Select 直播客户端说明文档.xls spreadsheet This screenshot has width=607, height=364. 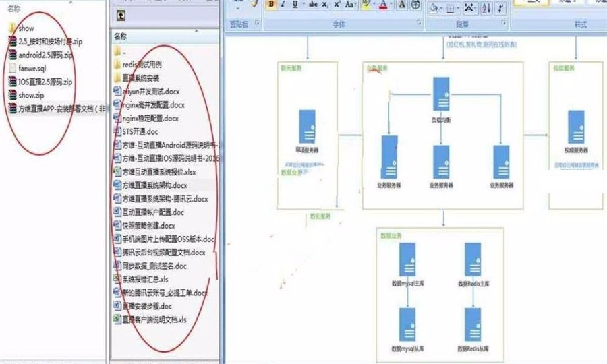150,320
